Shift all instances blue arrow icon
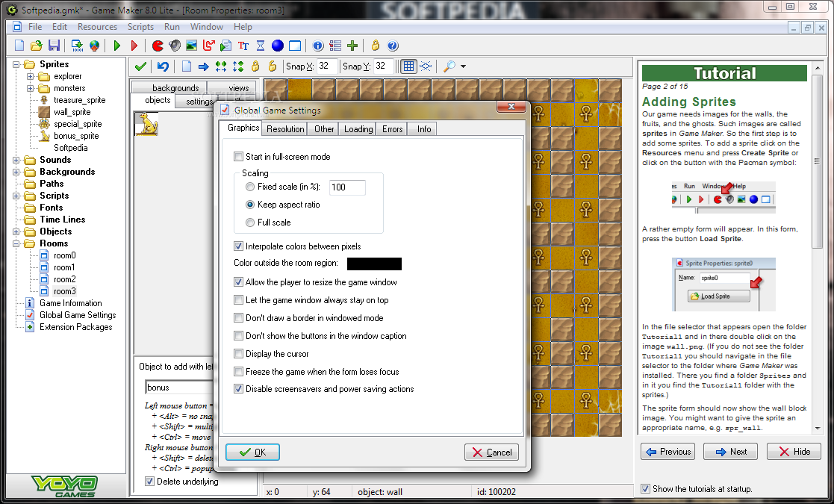Viewport: 834px width, 504px height. 203,66
